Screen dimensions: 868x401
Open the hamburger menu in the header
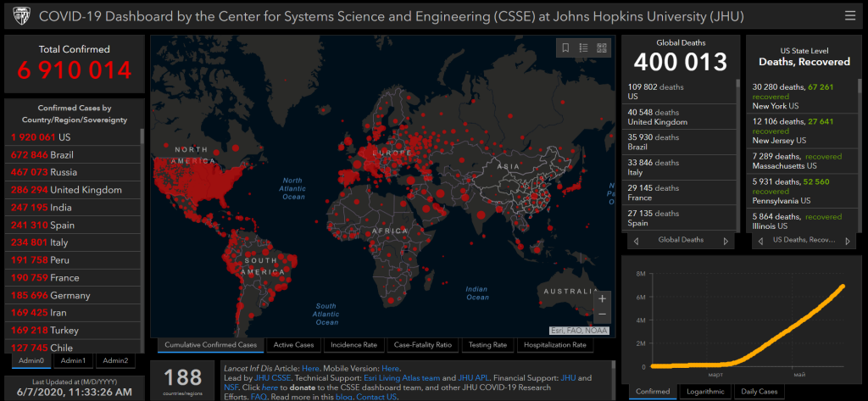point(850,15)
